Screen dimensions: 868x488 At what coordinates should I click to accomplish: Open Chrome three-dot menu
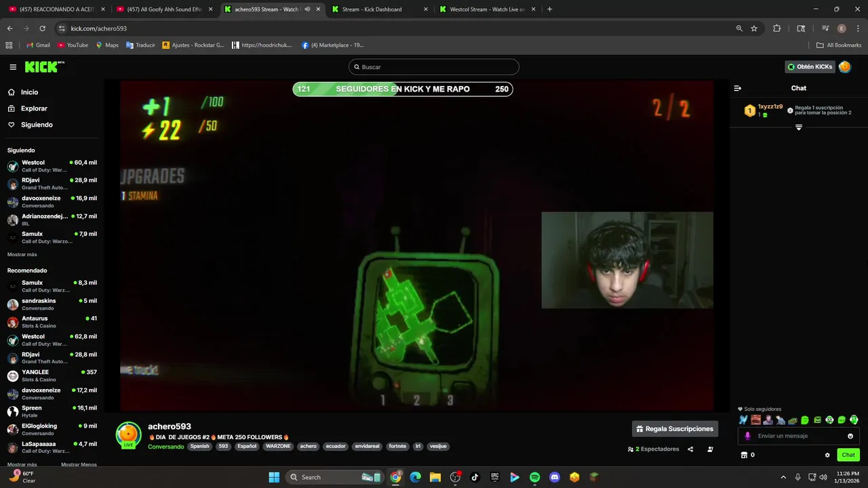858,28
